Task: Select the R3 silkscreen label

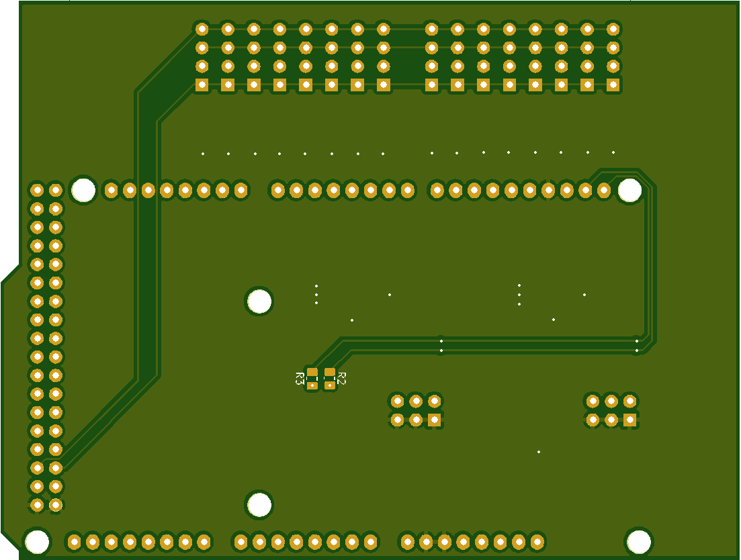Action: pyautogui.click(x=299, y=378)
